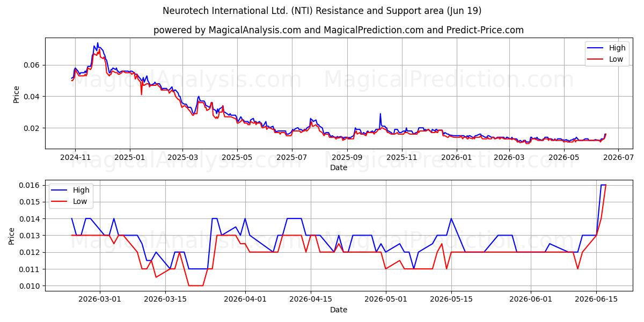Click the Date axis label of upper chart

point(339,167)
